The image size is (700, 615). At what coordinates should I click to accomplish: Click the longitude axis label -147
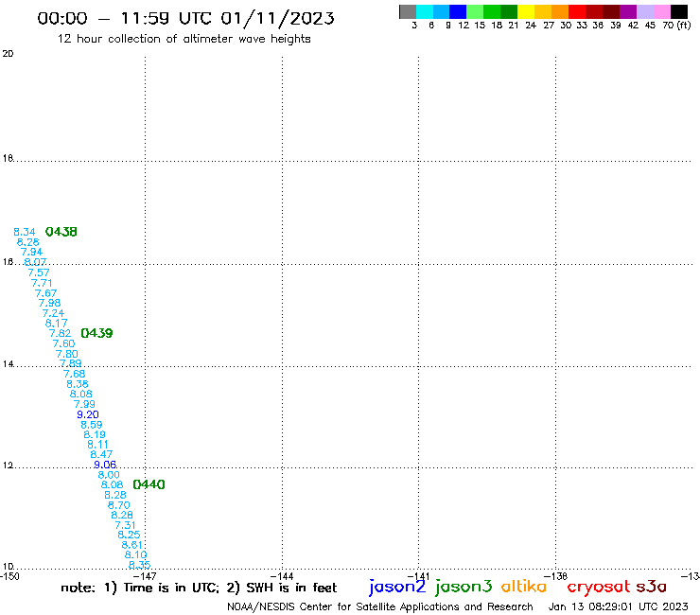(145, 576)
